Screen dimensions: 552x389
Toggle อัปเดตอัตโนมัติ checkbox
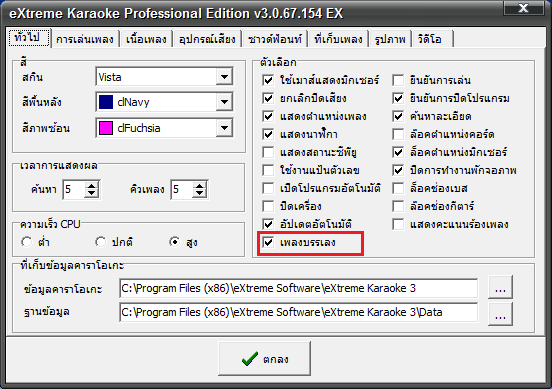(268, 224)
